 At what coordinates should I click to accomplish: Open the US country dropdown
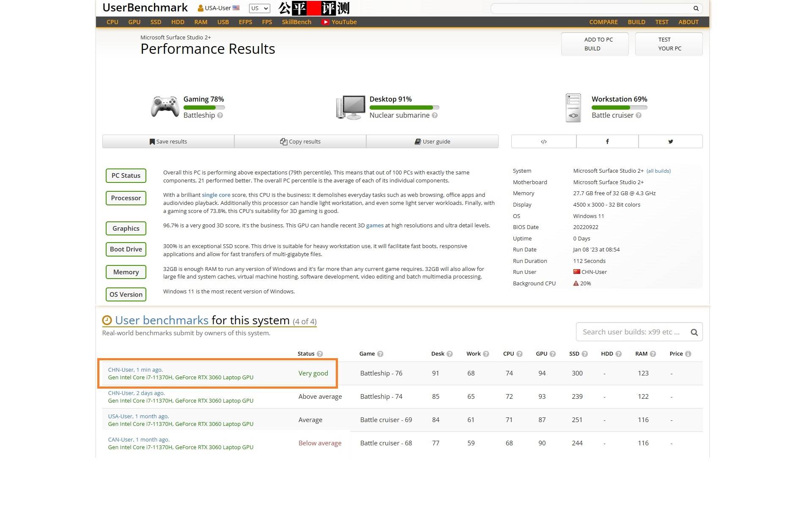(259, 8)
